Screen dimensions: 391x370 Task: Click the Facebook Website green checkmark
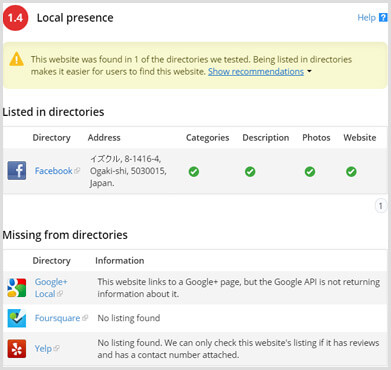pos(351,172)
